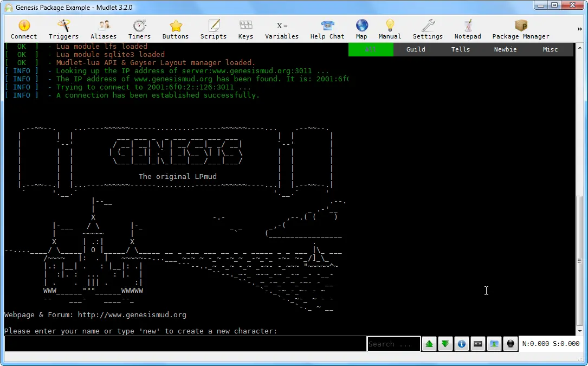Toggle the folder download logging button
The image size is (588, 366).
point(494,344)
